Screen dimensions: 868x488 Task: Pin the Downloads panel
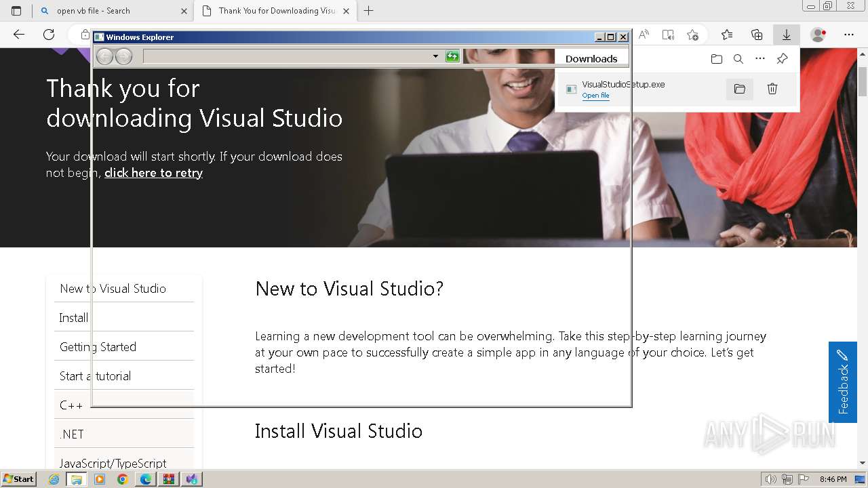[x=782, y=59]
